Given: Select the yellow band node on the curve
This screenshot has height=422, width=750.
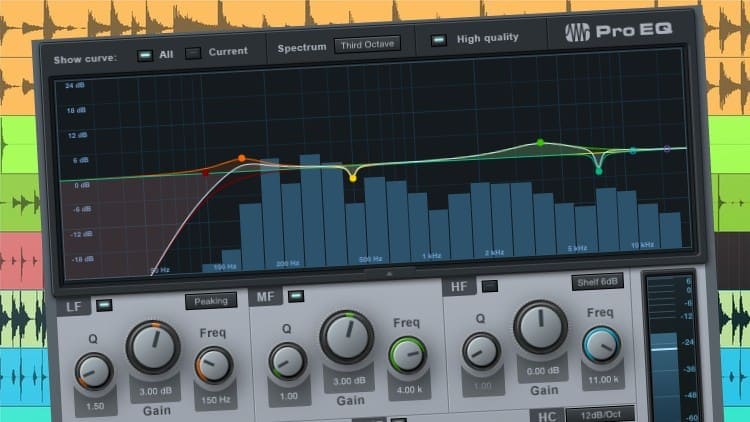Looking at the screenshot, I should coord(353,178).
